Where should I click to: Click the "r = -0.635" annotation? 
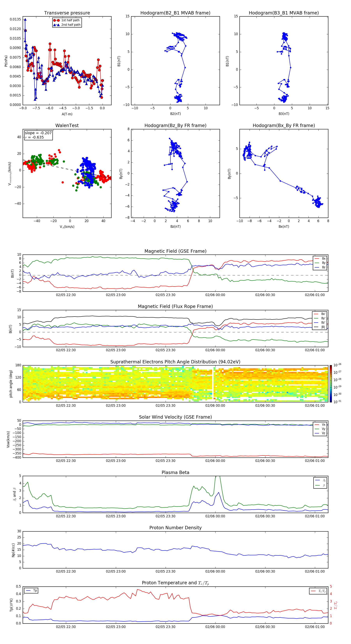tap(35, 137)
